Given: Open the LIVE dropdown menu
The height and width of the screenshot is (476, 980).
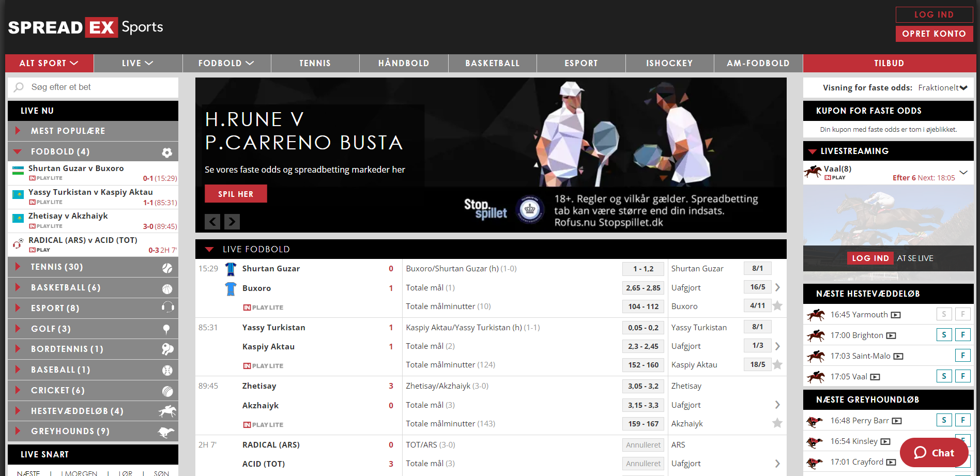Looking at the screenshot, I should point(138,63).
